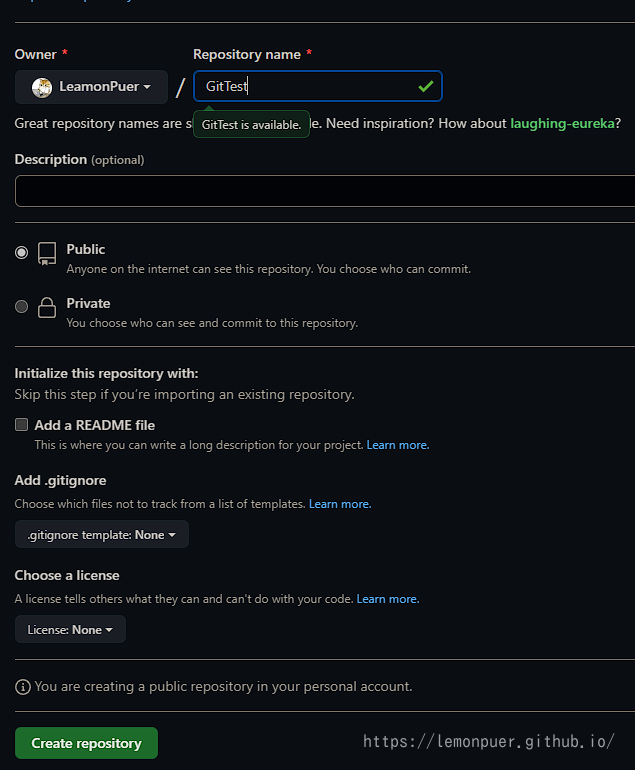Screen dimensions: 635x770
Task: Click into the Description input box
Action: (x=325, y=191)
